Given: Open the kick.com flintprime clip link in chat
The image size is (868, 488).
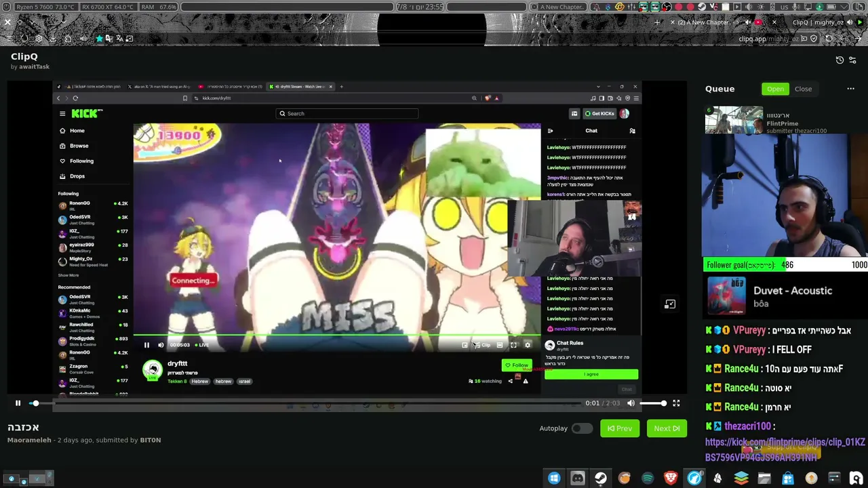Looking at the screenshot, I should pos(785,450).
